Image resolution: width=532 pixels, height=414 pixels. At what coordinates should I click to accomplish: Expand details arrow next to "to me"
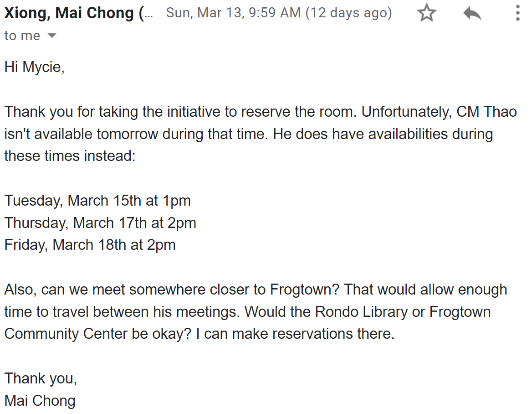[52, 36]
